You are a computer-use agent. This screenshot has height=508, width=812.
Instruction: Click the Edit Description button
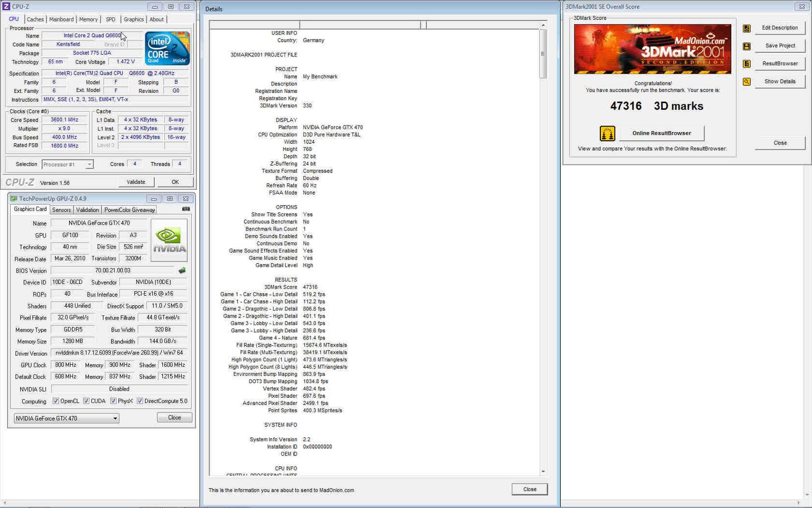coord(780,28)
